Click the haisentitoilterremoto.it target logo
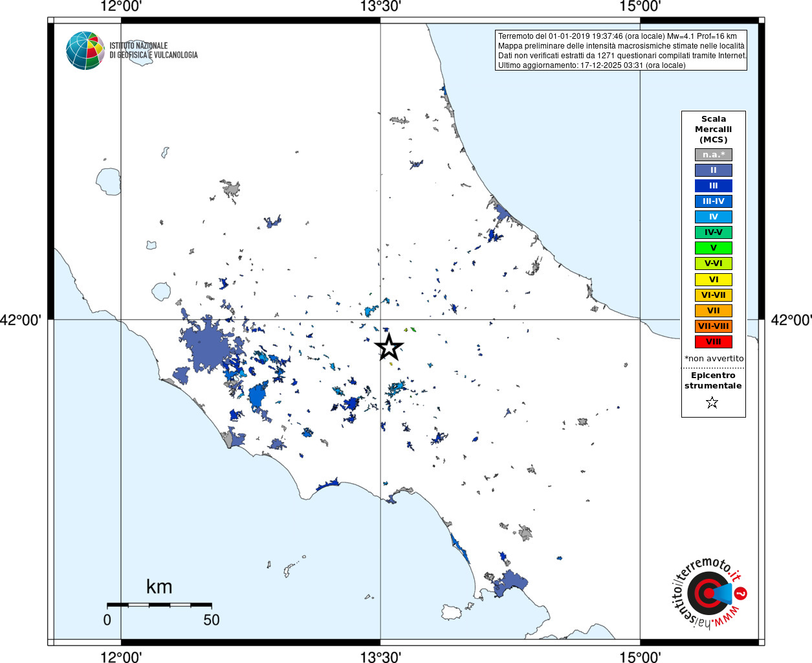 pyautogui.click(x=709, y=593)
